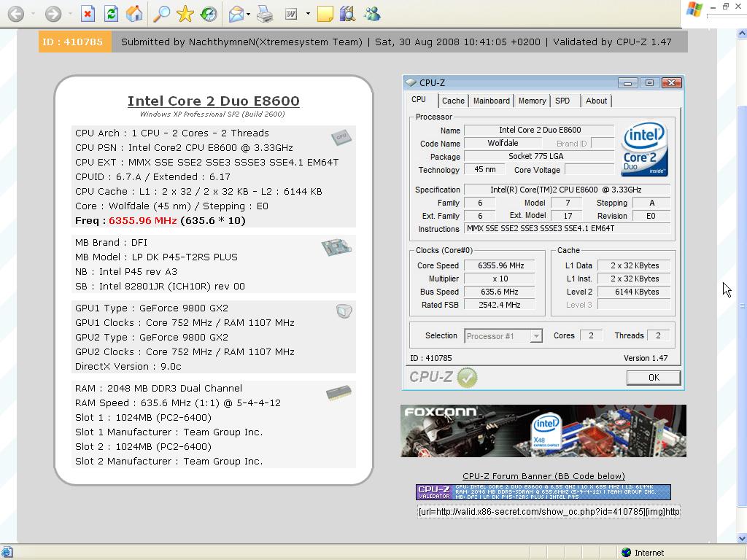The image size is (747, 560).
Task: Open the Home page icon
Action: point(134,14)
